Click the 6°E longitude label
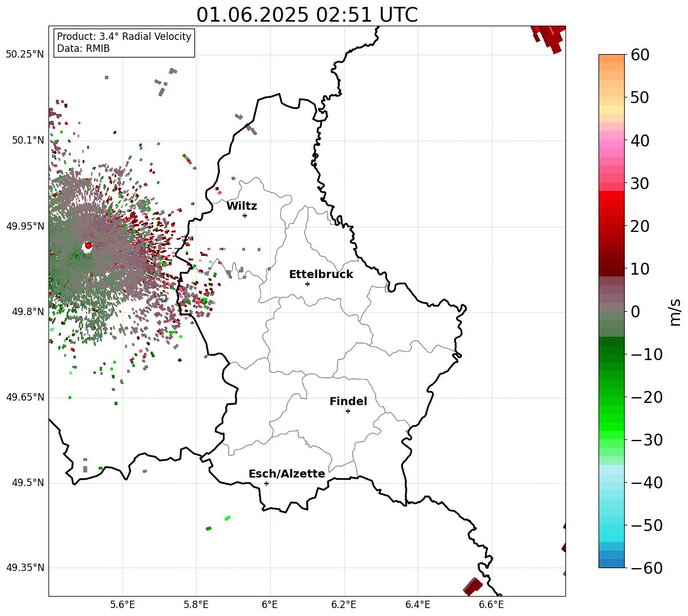 [270, 604]
